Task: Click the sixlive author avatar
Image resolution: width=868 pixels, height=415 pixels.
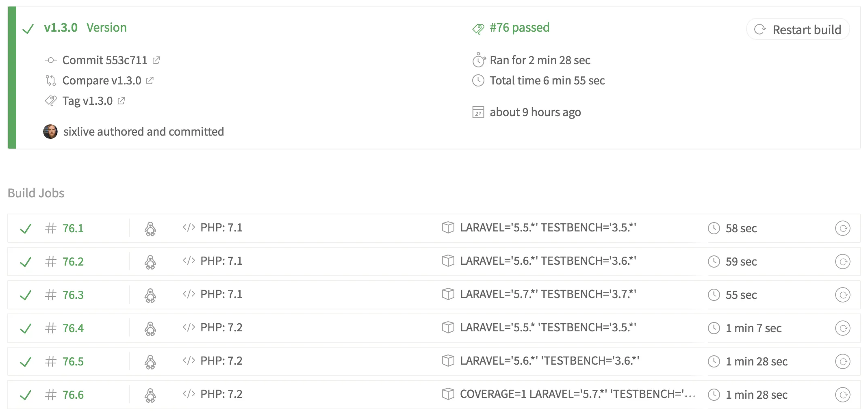Action: [50, 132]
